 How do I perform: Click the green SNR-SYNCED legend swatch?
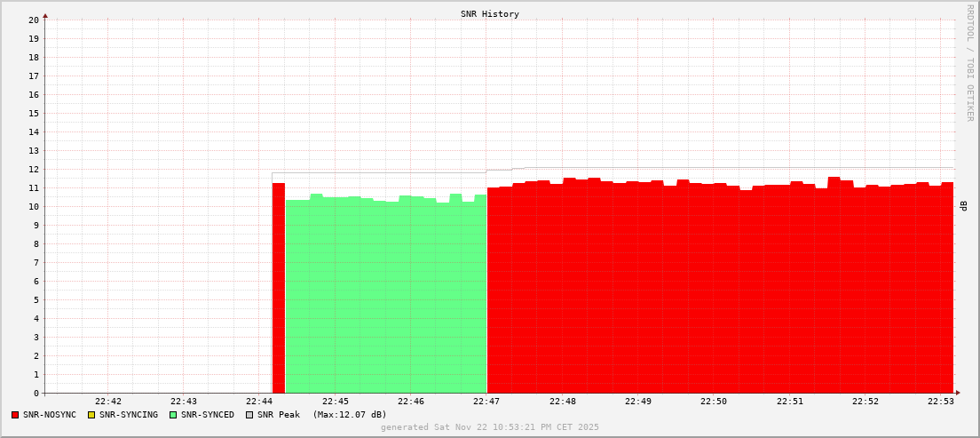[x=173, y=415]
